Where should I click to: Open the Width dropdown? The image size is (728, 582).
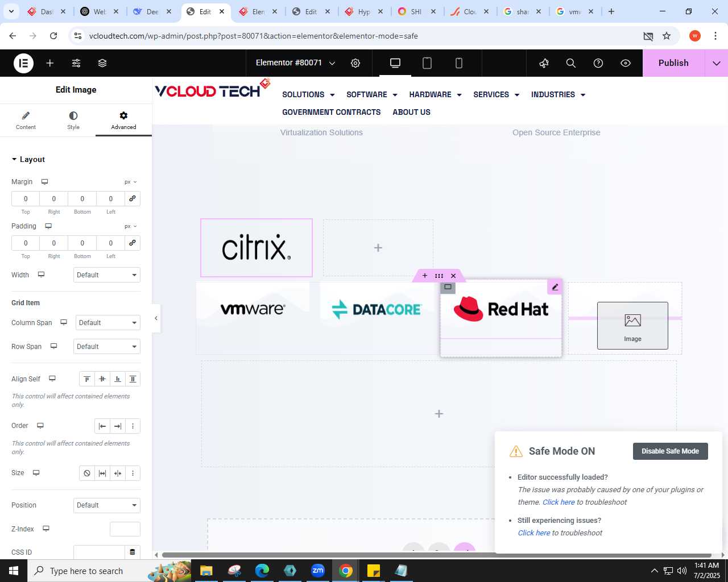(107, 275)
